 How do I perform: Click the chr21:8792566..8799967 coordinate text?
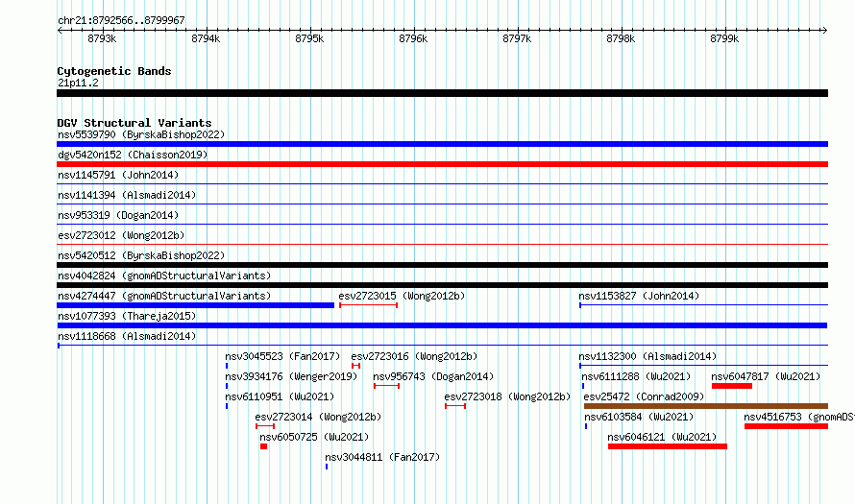[x=121, y=20]
